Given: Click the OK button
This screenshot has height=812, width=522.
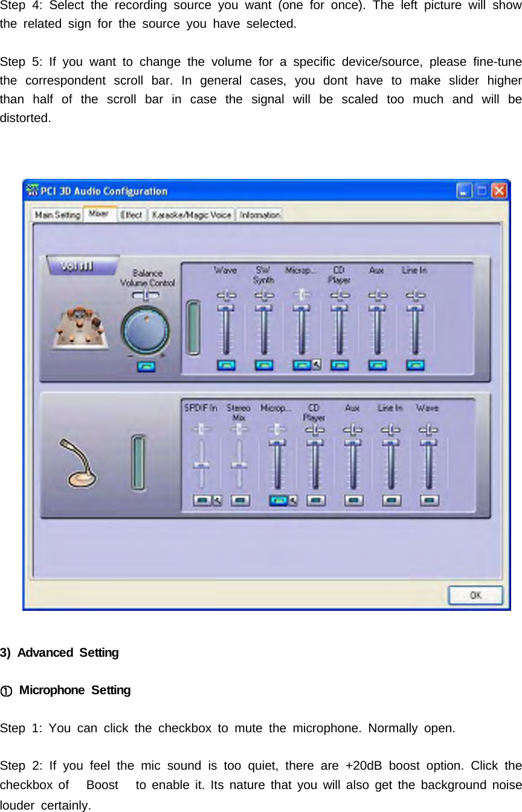Looking at the screenshot, I should pos(476,595).
